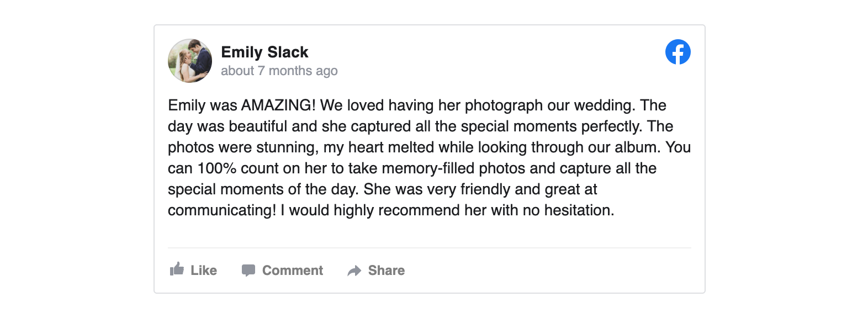Image resolution: width=868 pixels, height=318 pixels.
Task: Click the "about 7 months ago" timestamp
Action: [279, 71]
